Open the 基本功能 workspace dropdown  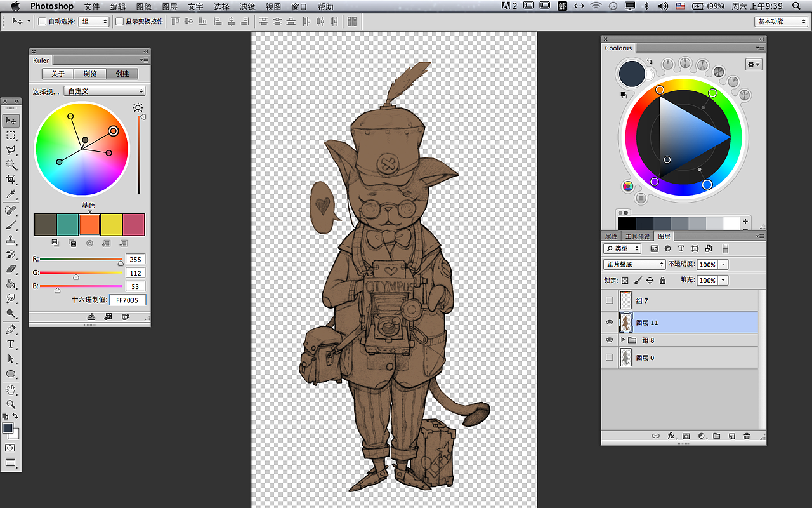coord(782,21)
